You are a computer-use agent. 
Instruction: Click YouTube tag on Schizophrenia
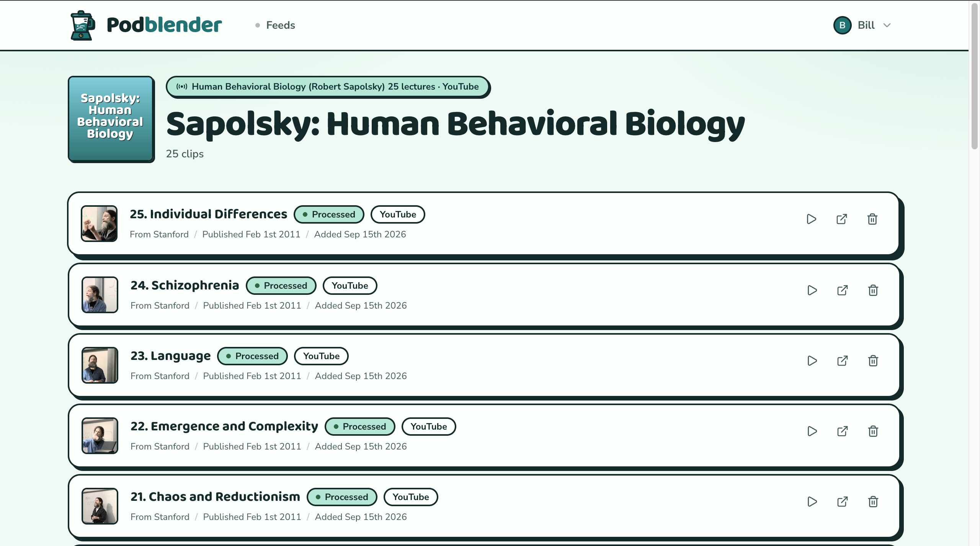pos(350,286)
